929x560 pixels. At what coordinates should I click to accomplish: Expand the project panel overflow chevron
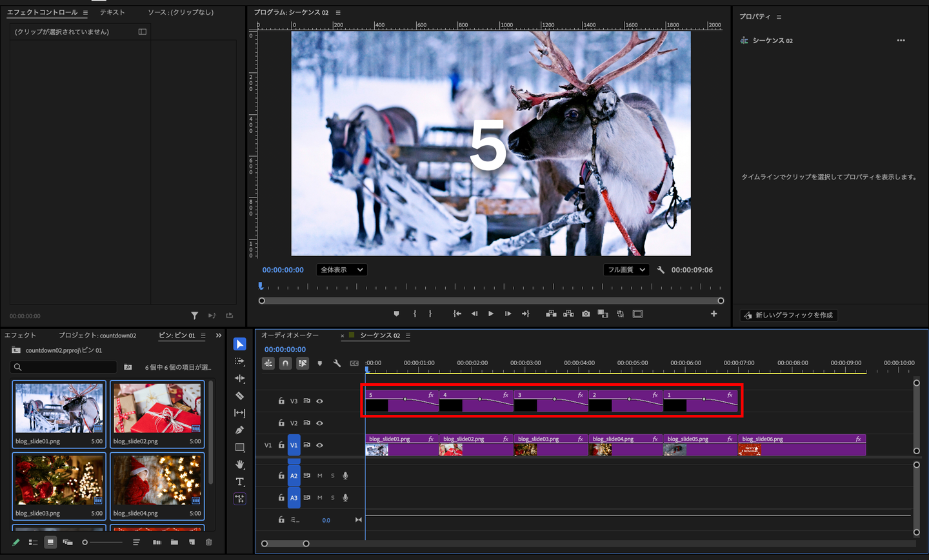coord(218,335)
